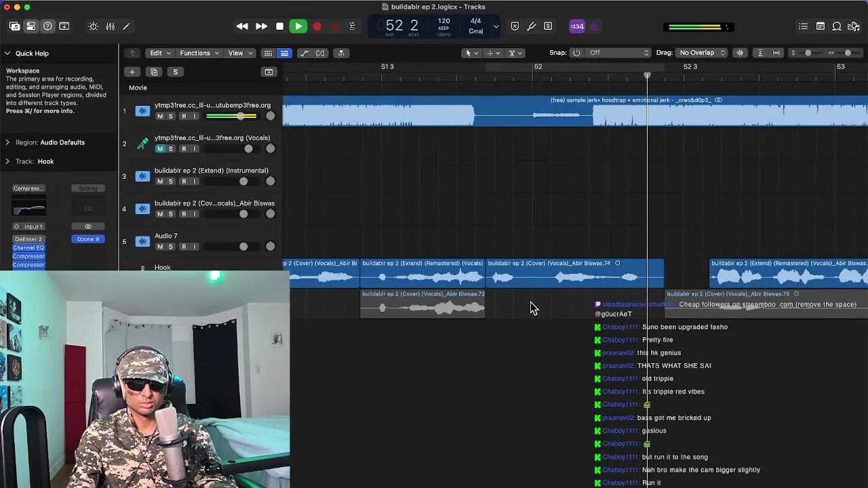Open the Snap Off dropdown
This screenshot has width=868, height=488.
(618, 53)
